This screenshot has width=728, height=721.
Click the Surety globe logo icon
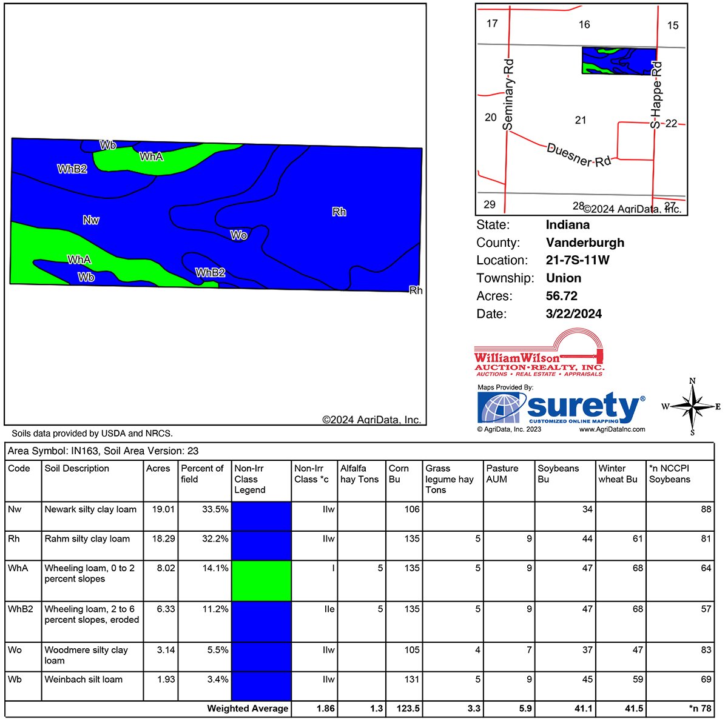tap(501, 407)
